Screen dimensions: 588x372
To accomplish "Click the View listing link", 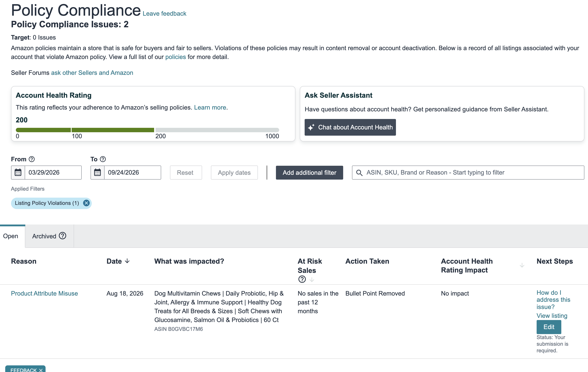I will pos(552,316).
